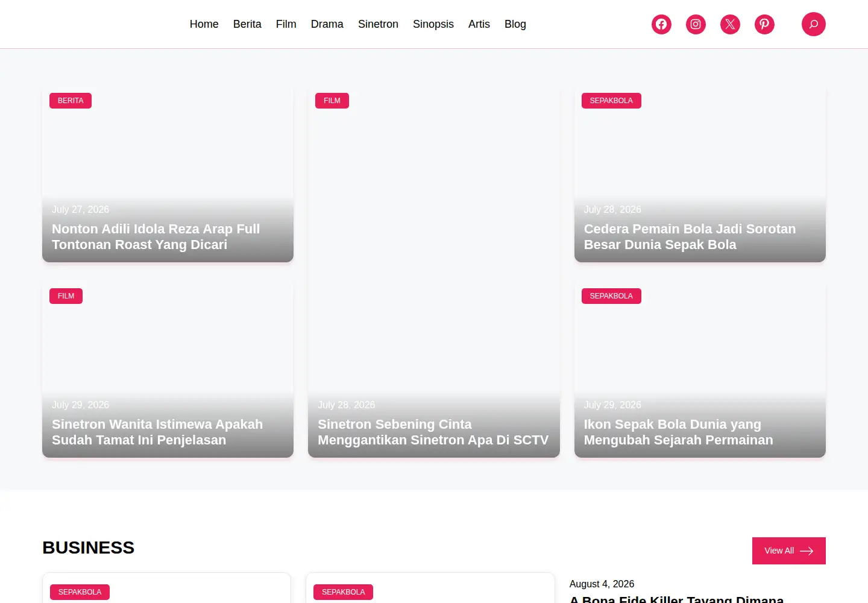Open article Sinetron Wanita Istimewa Apakah Sudah Tamat
Image resolution: width=868 pixels, height=603 pixels.
coord(157,432)
